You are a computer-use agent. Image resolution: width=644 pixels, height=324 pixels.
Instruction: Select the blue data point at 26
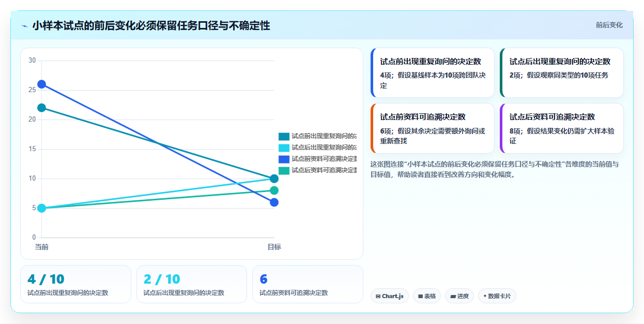(x=42, y=84)
